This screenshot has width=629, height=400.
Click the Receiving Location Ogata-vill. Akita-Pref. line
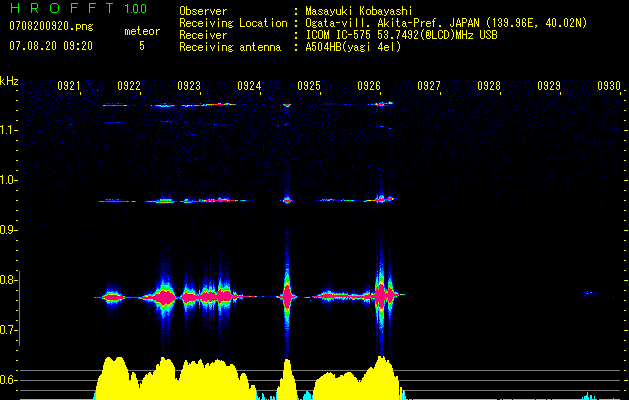coord(383,23)
